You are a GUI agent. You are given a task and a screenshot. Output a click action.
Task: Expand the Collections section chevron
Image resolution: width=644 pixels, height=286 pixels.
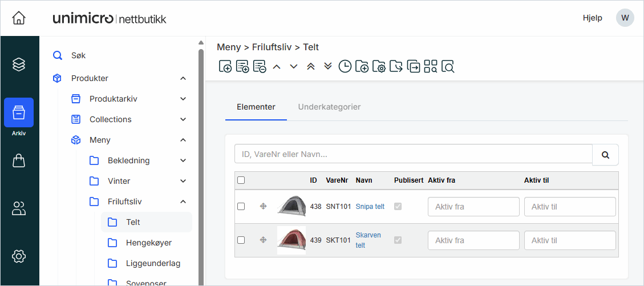pyautogui.click(x=183, y=119)
